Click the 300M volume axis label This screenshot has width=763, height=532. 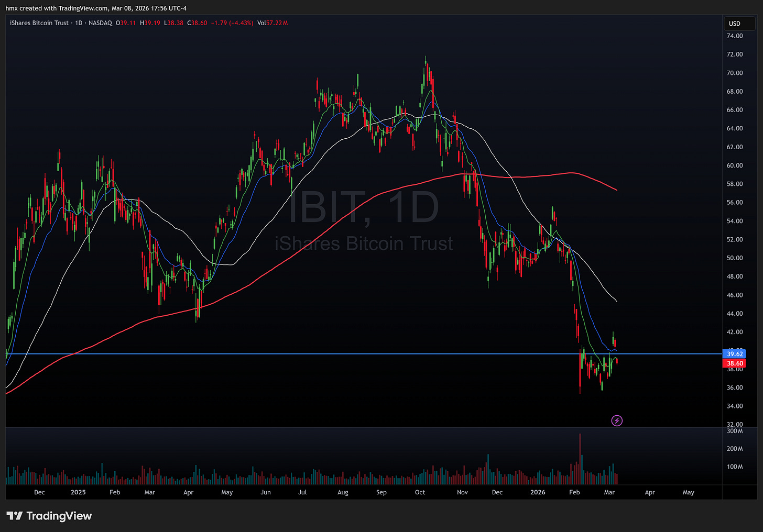[x=735, y=431]
